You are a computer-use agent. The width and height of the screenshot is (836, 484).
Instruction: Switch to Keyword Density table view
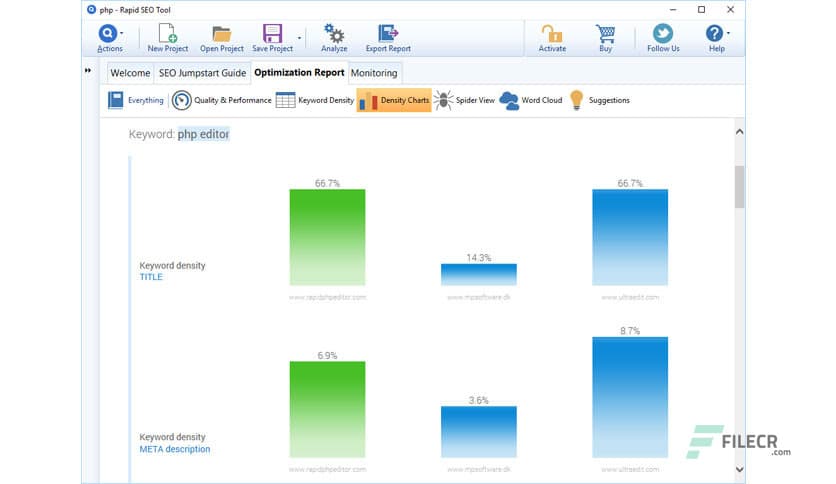click(315, 100)
